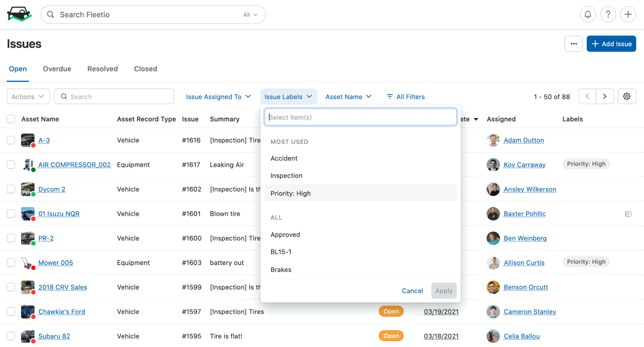The height and width of the screenshot is (347, 644).
Task: Click Benson Orcutt avatar
Action: pos(493,287)
